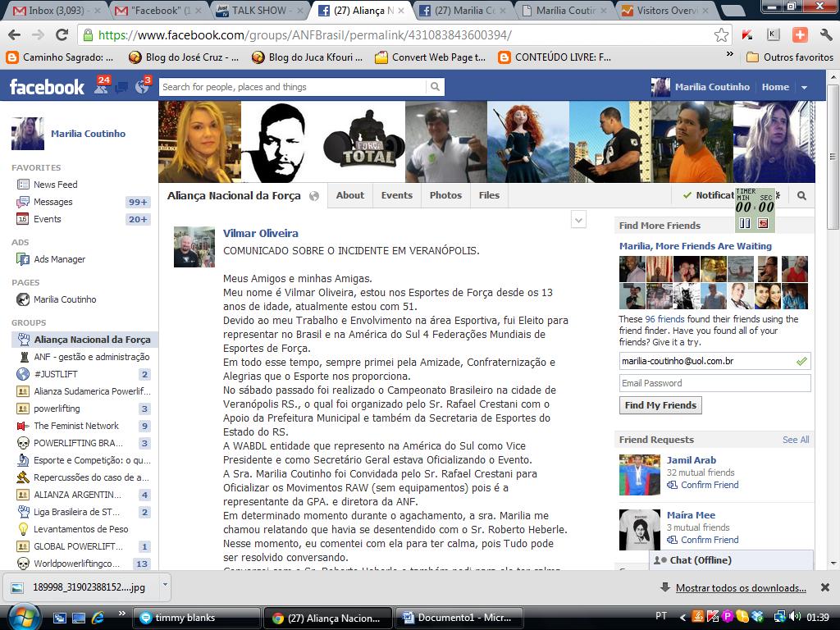Focus the Email Password field
The width and height of the screenshot is (840, 630).
point(714,383)
